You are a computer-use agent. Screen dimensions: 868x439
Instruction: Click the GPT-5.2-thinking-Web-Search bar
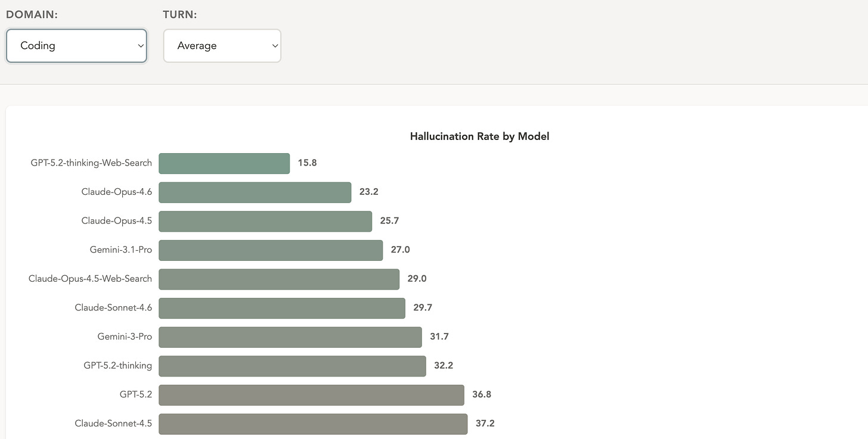pos(224,163)
